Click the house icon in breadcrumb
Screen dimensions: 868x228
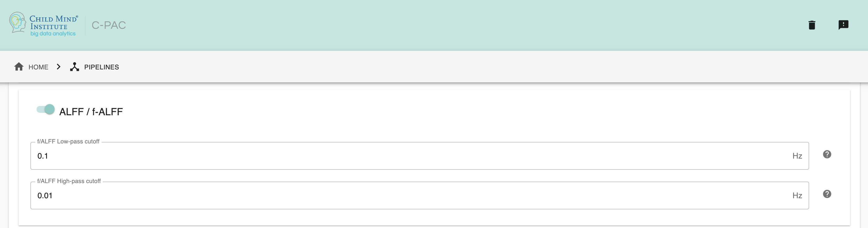(x=19, y=67)
